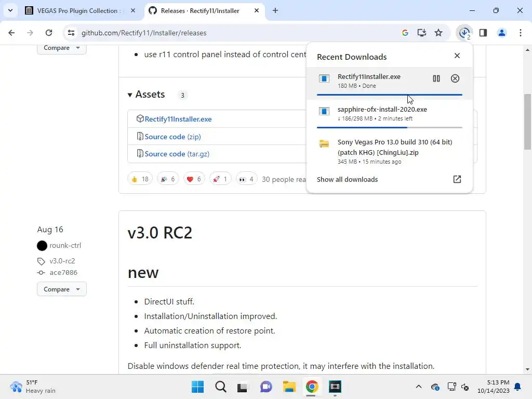Click Show all downloads
Screen dimensions: 532x399
click(x=347, y=179)
